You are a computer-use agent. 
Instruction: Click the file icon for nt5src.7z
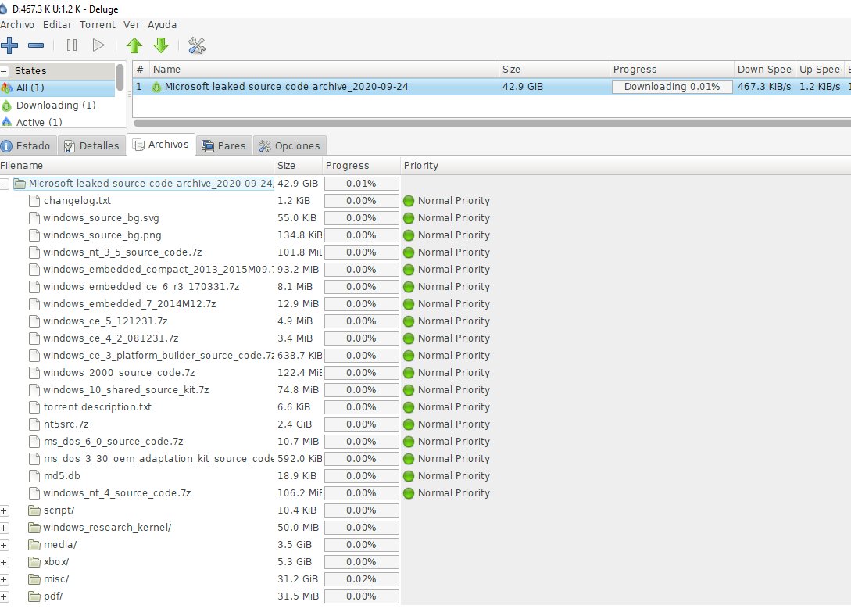click(x=34, y=424)
